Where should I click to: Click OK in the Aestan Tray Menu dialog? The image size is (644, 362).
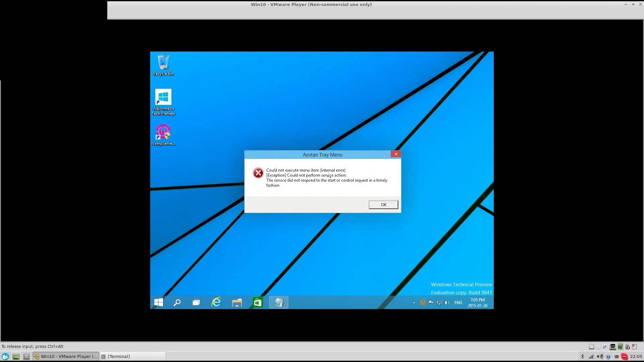pos(383,205)
